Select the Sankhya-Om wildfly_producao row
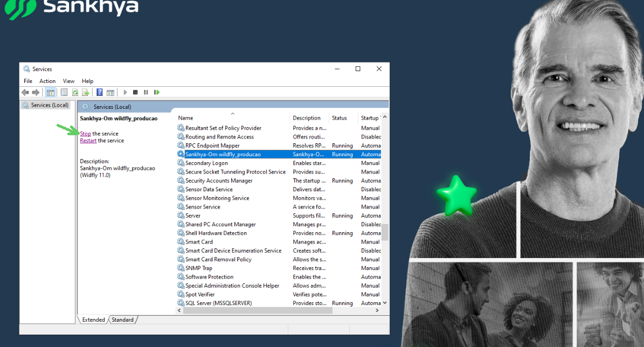 (x=279, y=155)
